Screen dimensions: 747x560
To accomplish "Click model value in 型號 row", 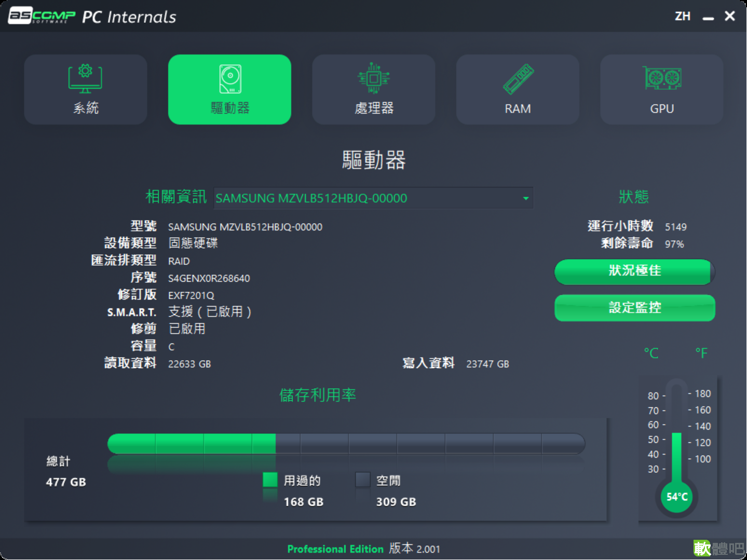I will point(245,227).
